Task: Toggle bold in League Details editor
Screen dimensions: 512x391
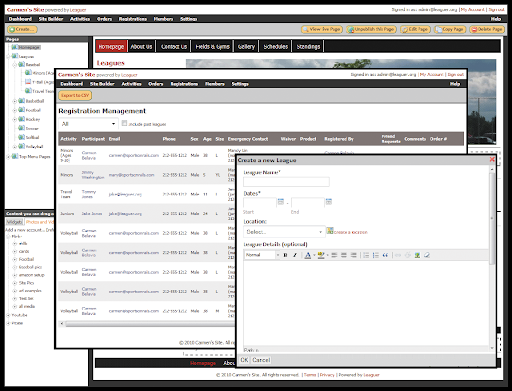Action: click(285, 255)
